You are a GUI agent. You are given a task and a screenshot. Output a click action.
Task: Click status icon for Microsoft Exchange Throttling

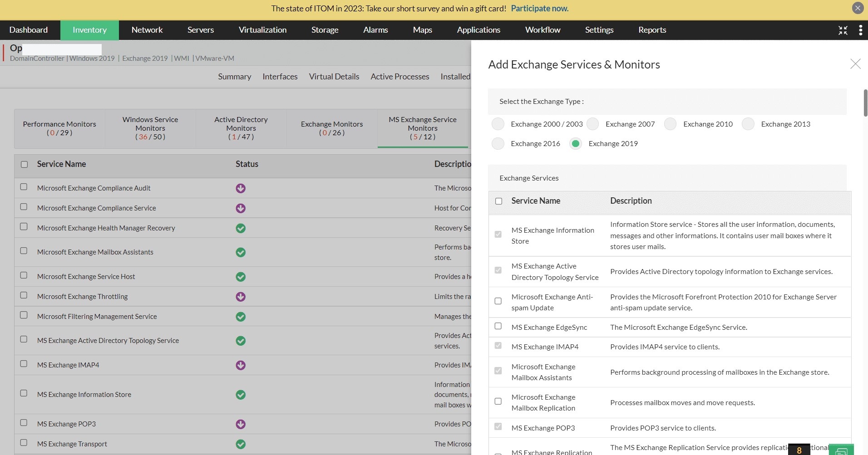241,297
